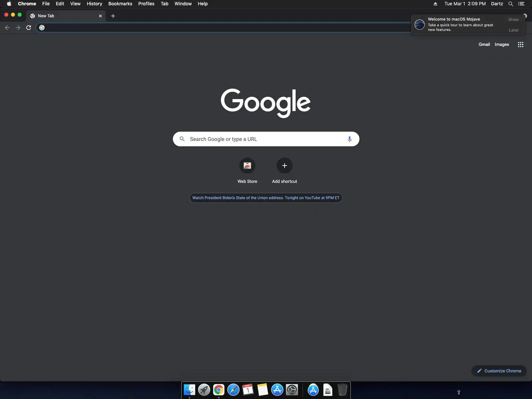Click the eject icon in menu bar
532x399 pixels.
pyautogui.click(x=435, y=4)
